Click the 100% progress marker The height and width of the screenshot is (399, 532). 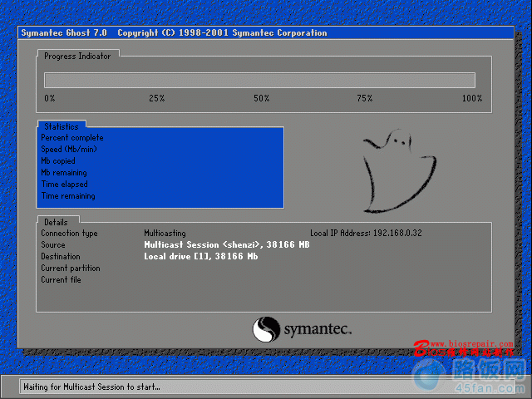click(472, 98)
